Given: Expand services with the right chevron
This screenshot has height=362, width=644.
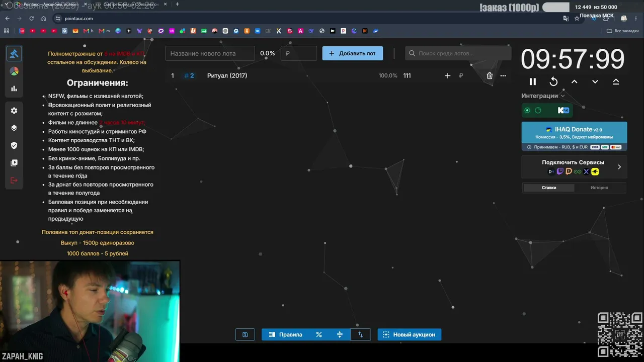Looking at the screenshot, I should tap(619, 167).
